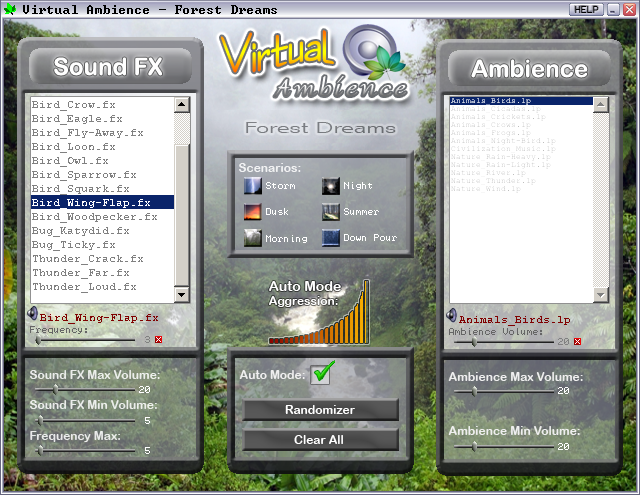This screenshot has width=640, height=495.
Task: Select Nature_Wind.lp in Ambience list
Action: 521,189
